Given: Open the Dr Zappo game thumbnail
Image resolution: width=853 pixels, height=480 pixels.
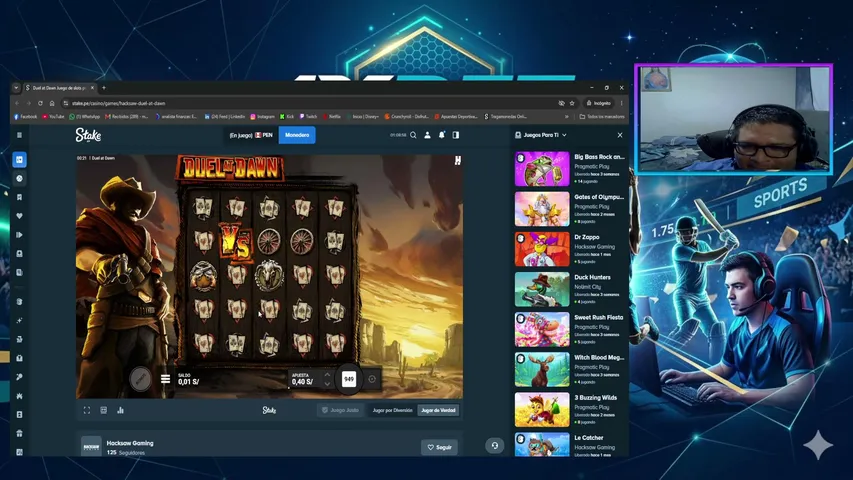Looking at the screenshot, I should 542,249.
